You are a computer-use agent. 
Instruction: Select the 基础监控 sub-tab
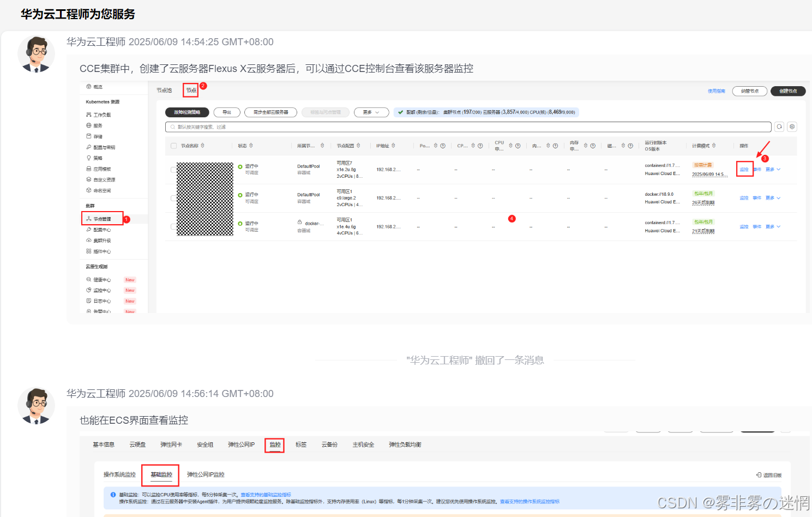click(x=161, y=475)
